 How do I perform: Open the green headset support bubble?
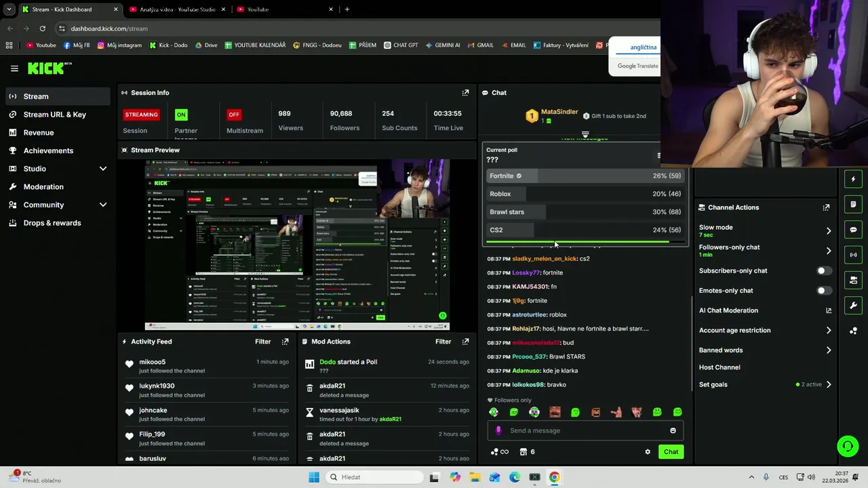point(848,446)
